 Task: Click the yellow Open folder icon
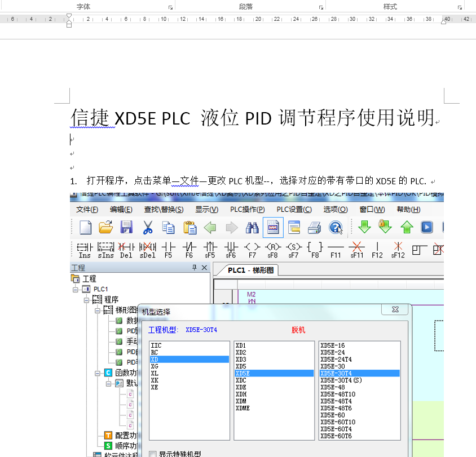105,227
